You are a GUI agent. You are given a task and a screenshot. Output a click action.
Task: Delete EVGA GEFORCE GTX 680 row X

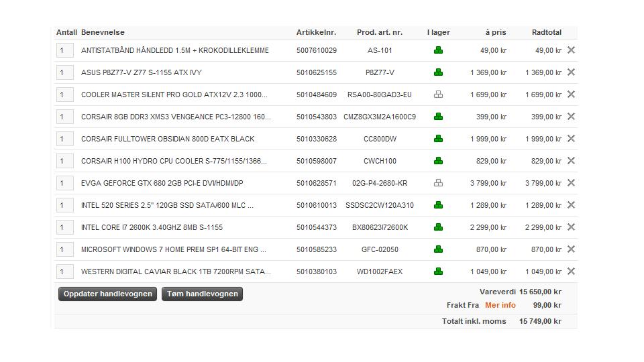(571, 183)
